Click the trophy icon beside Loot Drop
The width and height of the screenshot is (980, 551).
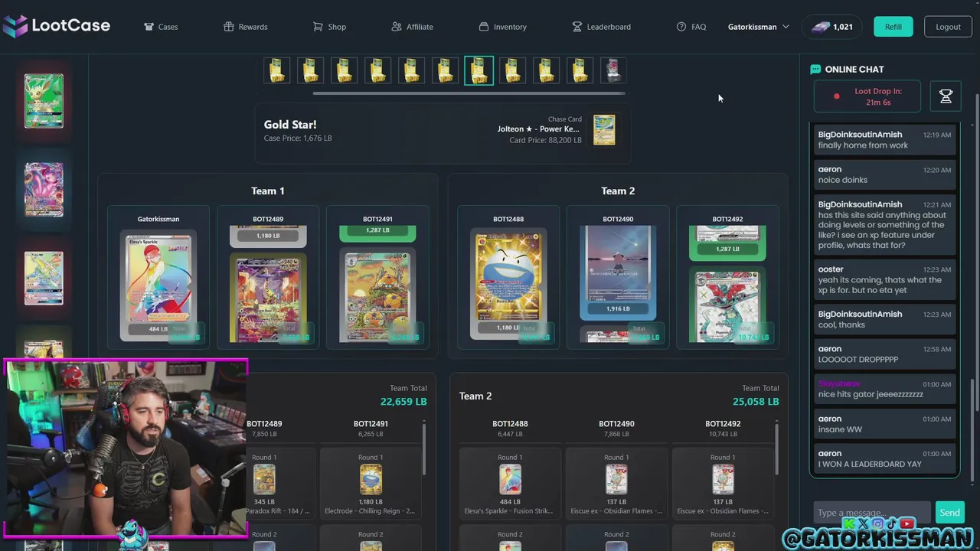tap(946, 96)
